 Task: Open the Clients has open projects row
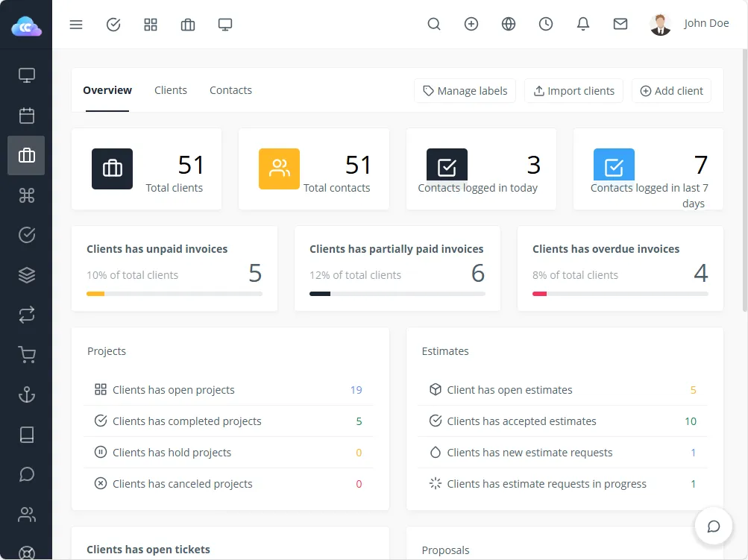[230, 390]
